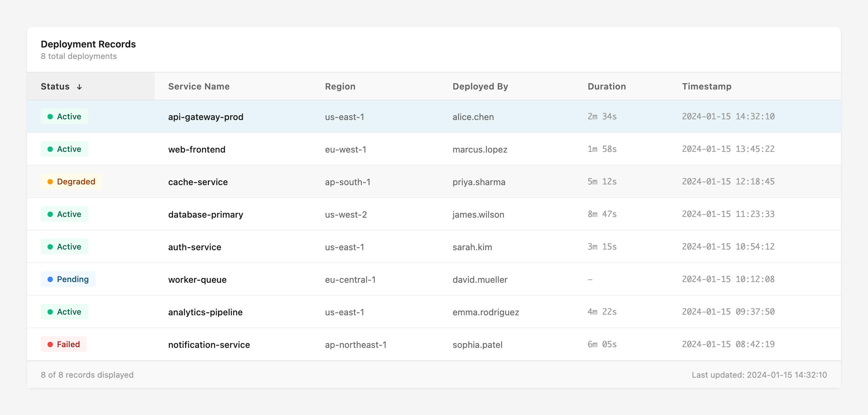This screenshot has height=415, width=868.
Task: Click the Failed badge for notification-service
Action: [64, 344]
